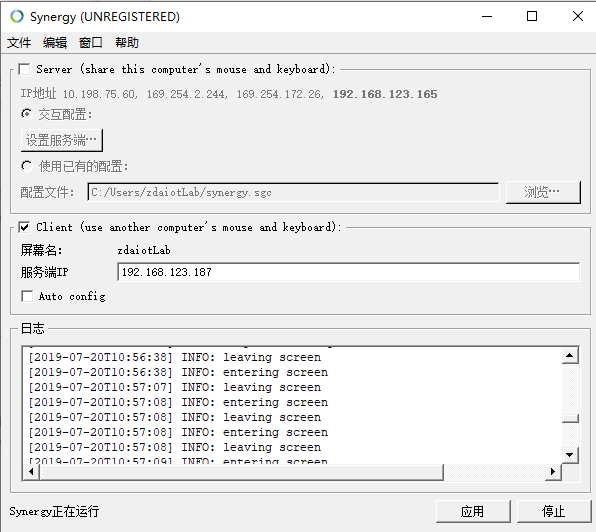Click the log horizontal scrollbar thumb
Image resolution: width=596 pixels, height=532 pixels.
241,472
